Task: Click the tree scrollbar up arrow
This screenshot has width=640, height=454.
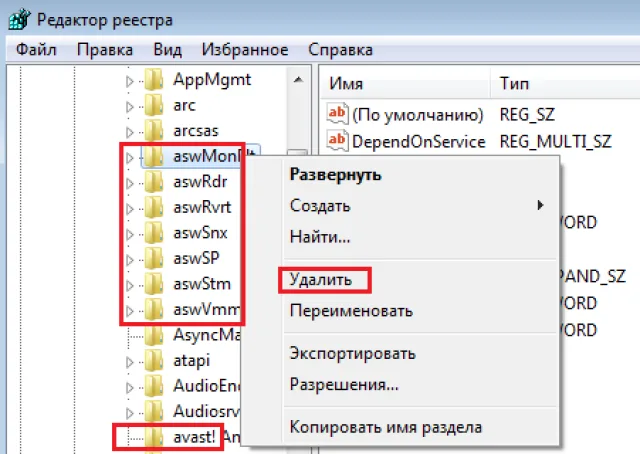Action: 298,80
